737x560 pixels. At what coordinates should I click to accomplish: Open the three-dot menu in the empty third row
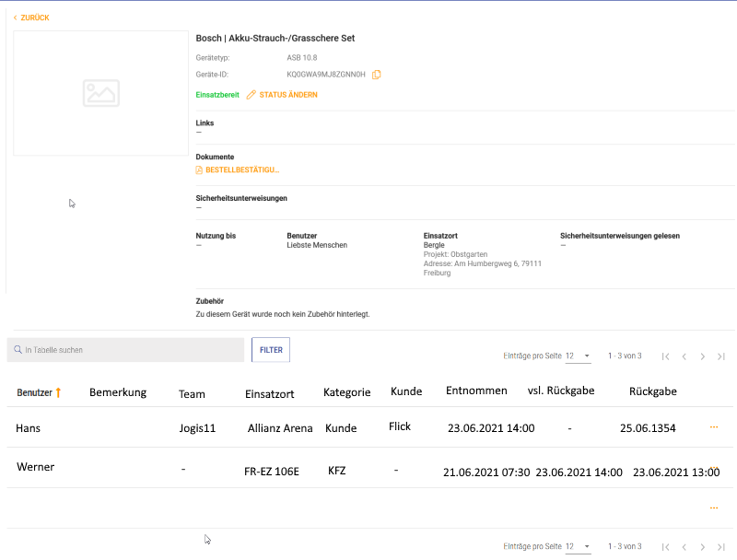point(714,507)
